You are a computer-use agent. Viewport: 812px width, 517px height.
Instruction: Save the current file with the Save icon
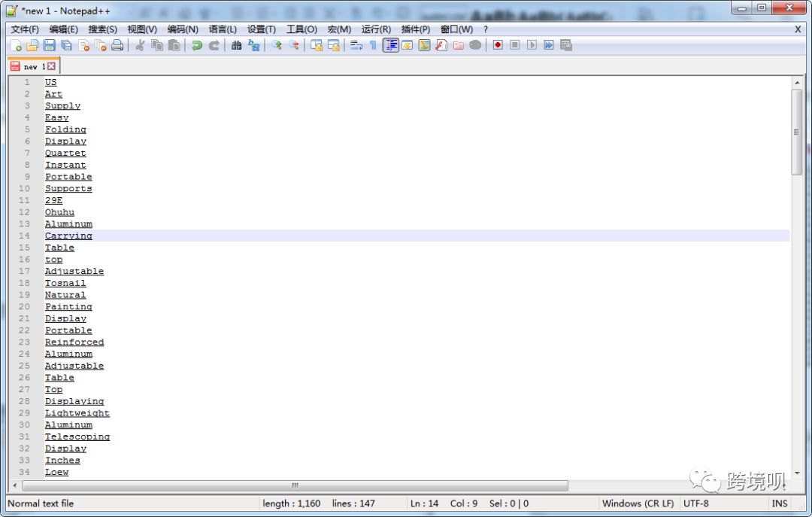pyautogui.click(x=50, y=46)
